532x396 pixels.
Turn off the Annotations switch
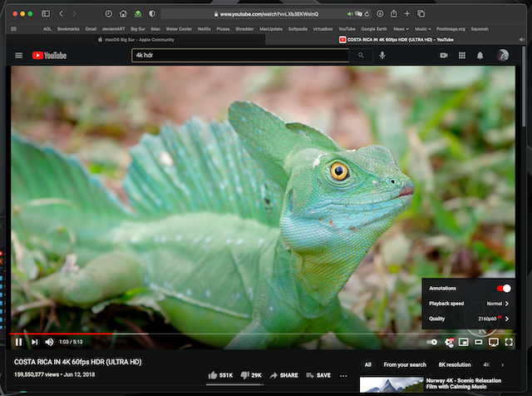[504, 288]
